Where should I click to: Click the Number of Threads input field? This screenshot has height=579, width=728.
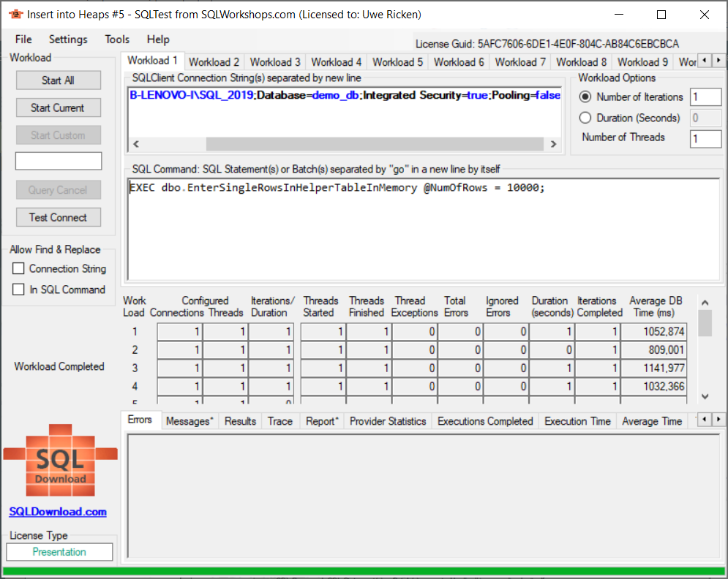tap(706, 139)
